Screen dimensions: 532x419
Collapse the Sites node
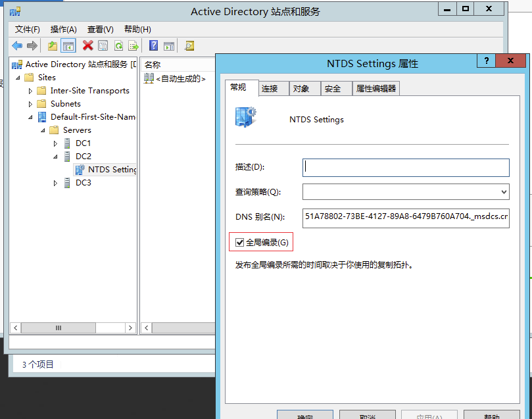18,78
